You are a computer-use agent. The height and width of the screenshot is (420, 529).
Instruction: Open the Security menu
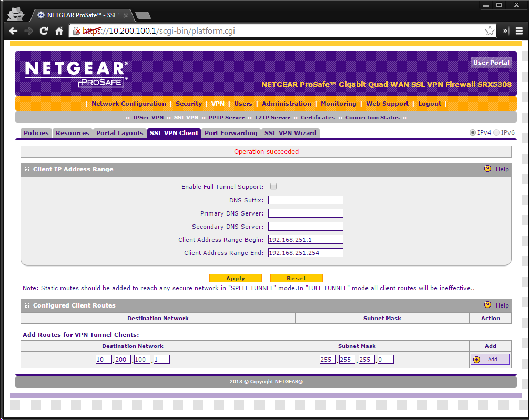click(189, 104)
